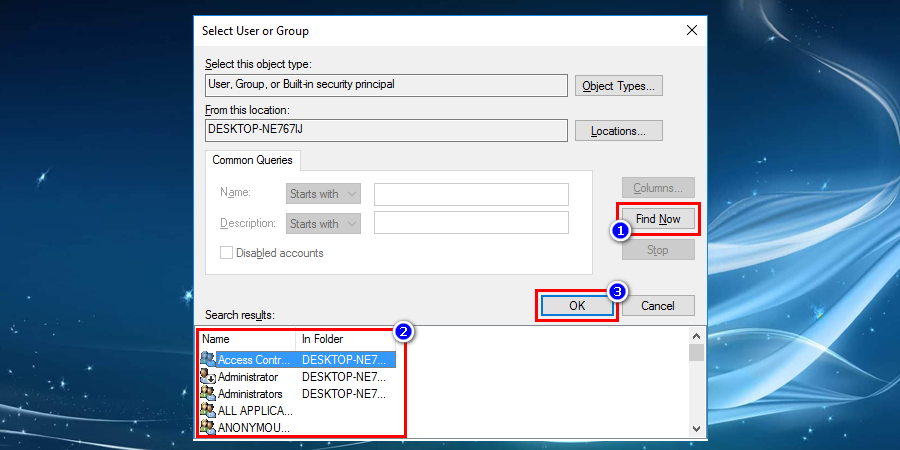This screenshot has height=450, width=900.
Task: Sort results by In Folder column header
Action: point(346,339)
